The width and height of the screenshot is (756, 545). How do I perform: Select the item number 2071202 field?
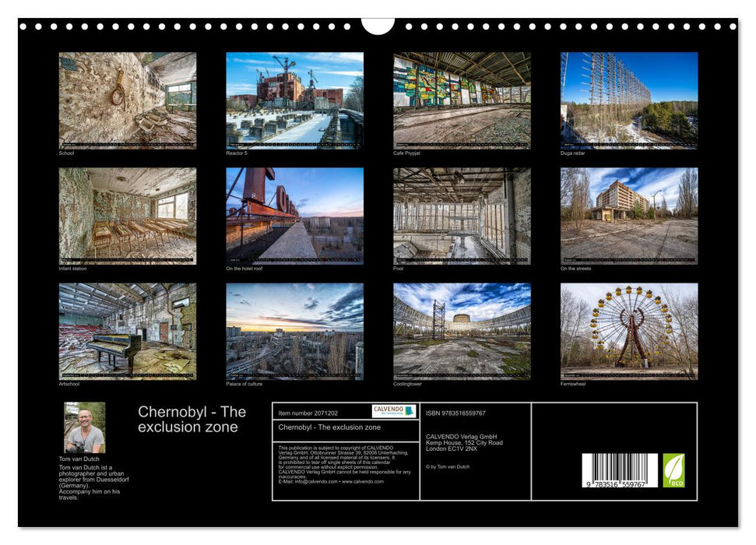point(310,413)
